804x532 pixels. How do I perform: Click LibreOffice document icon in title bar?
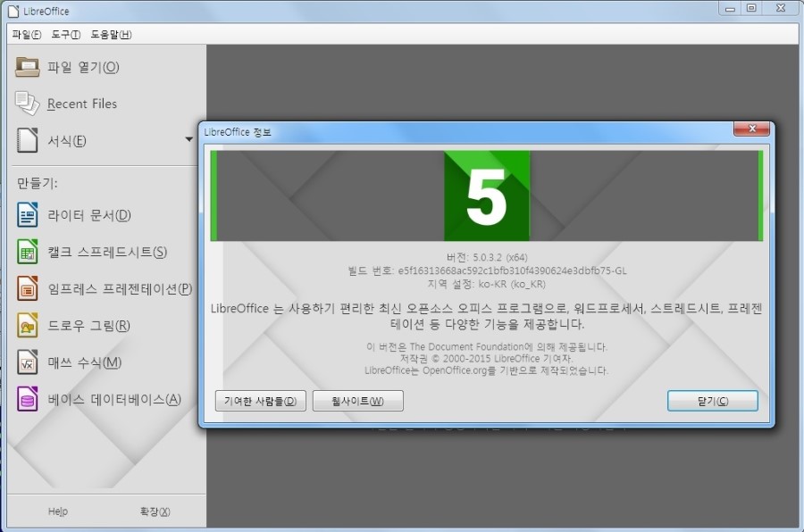(x=13, y=11)
